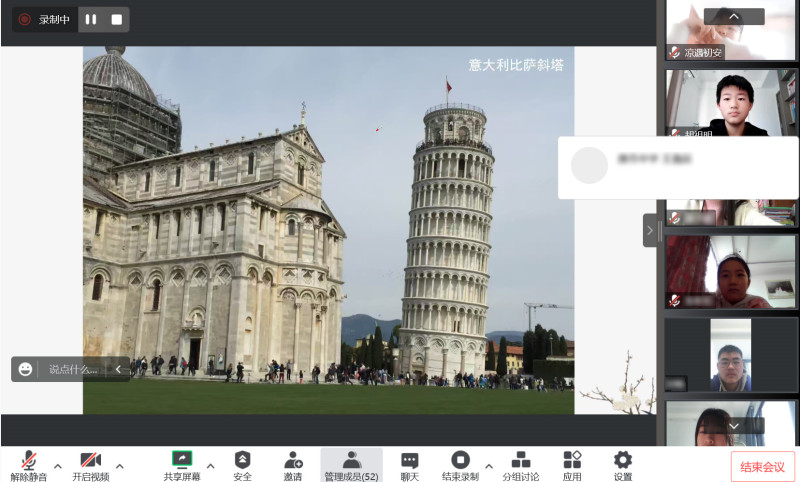Viewport: 800px width, 482px height.
Task: Start 分组讨论 breakout rooms
Action: point(520,465)
